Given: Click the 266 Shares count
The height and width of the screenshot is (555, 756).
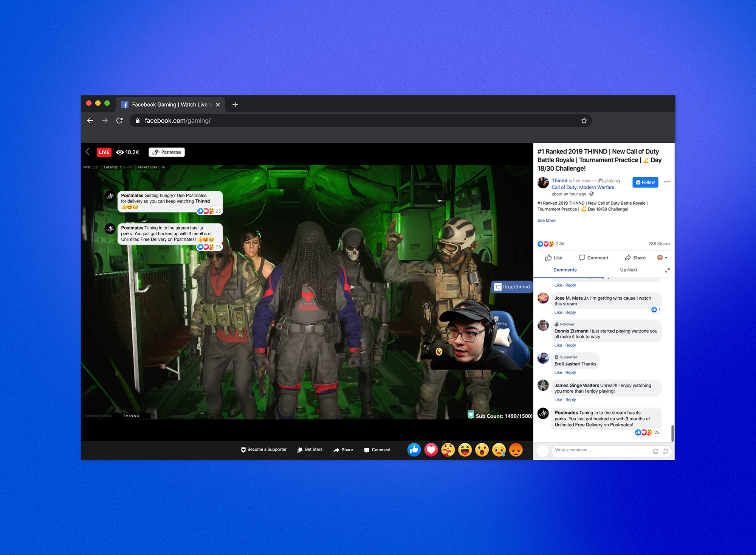Looking at the screenshot, I should coord(659,244).
